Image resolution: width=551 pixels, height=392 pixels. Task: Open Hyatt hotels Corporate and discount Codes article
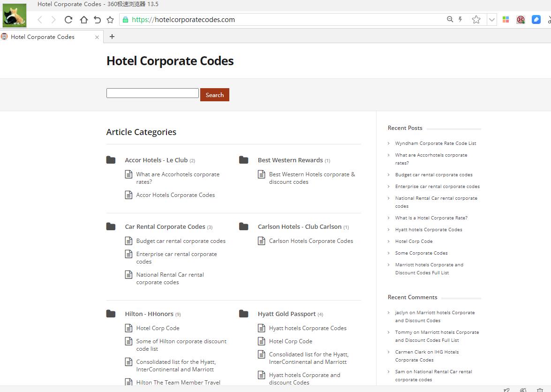(x=305, y=379)
